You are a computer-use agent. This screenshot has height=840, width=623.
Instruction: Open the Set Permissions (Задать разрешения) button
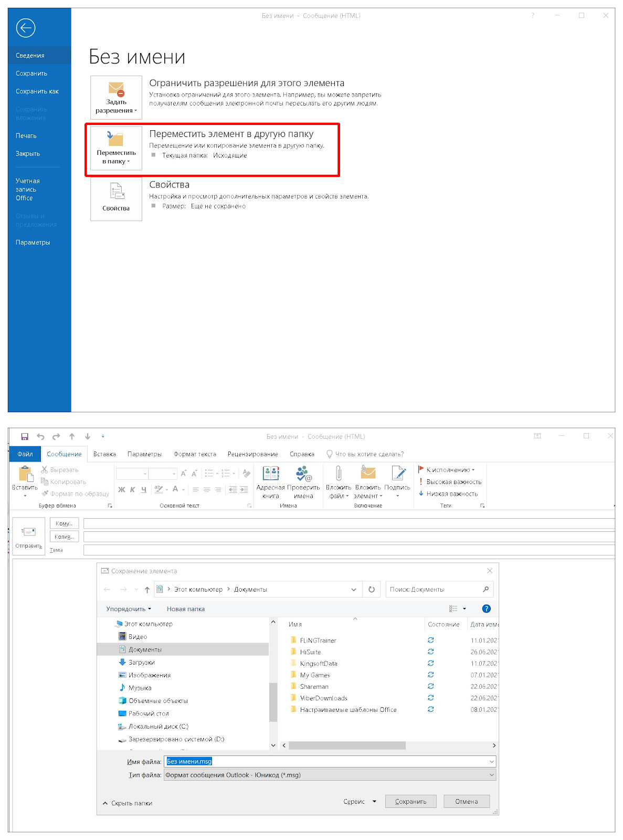coord(116,98)
